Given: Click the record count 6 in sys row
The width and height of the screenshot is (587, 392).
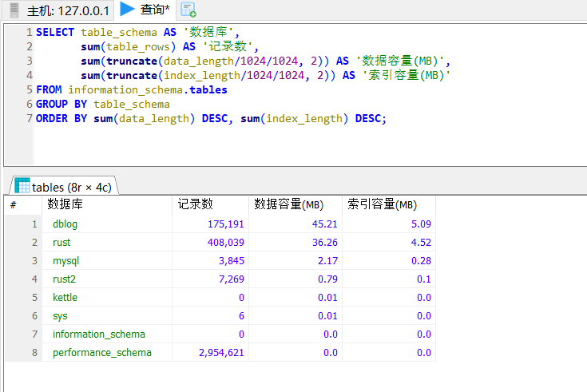Looking at the screenshot, I should click(x=210, y=315).
